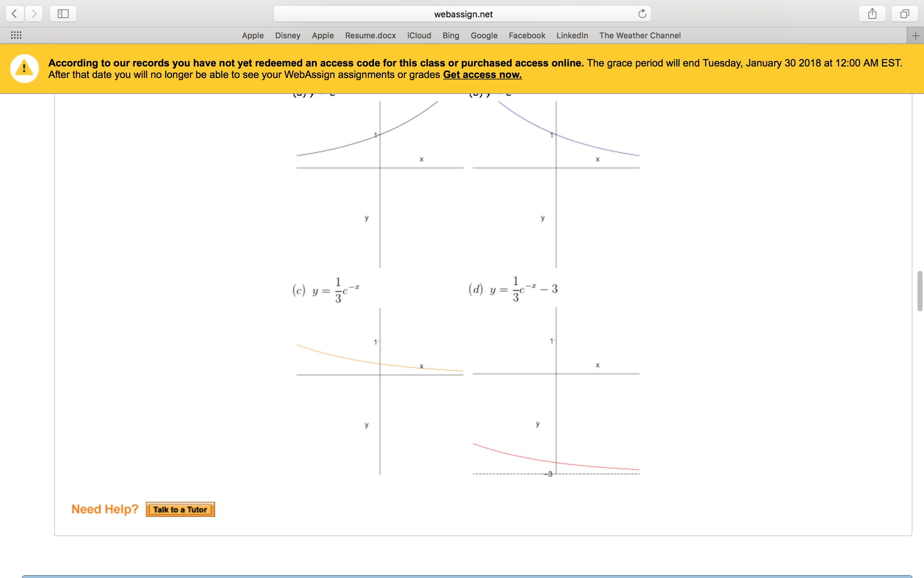Viewport: 924px width, 578px height.
Task: Follow the 'Get access now.' link
Action: (x=482, y=74)
